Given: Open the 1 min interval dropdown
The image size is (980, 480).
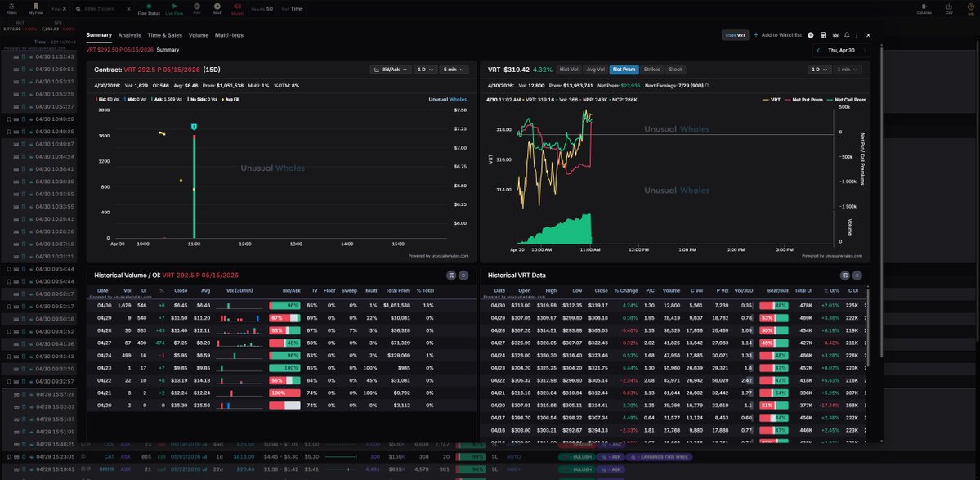Looking at the screenshot, I should tap(847, 70).
